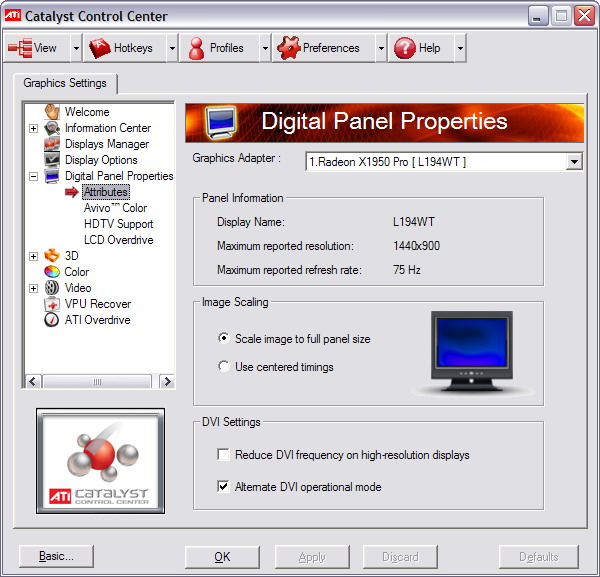The image size is (600, 577).
Task: Expand the Help dropdown arrow
Action: [460, 48]
